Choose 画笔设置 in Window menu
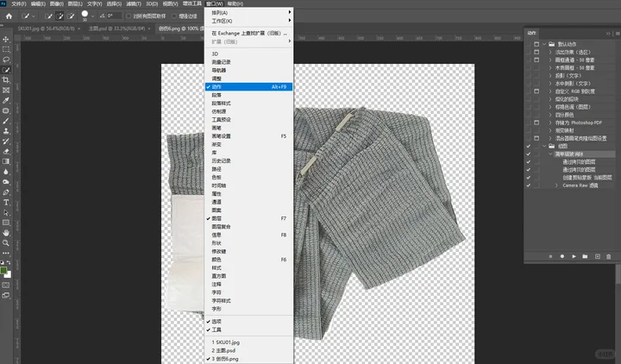The height and width of the screenshot is (364, 621). 248,136
